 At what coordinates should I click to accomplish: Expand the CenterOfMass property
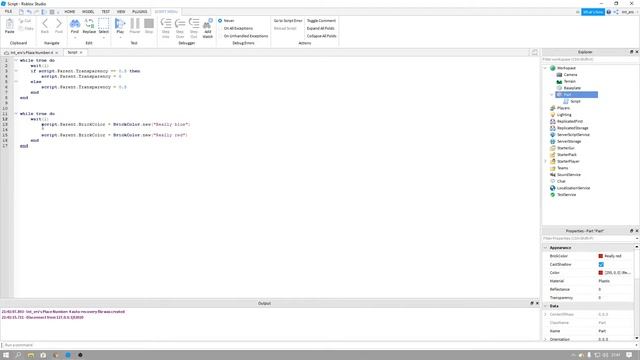click(545, 314)
